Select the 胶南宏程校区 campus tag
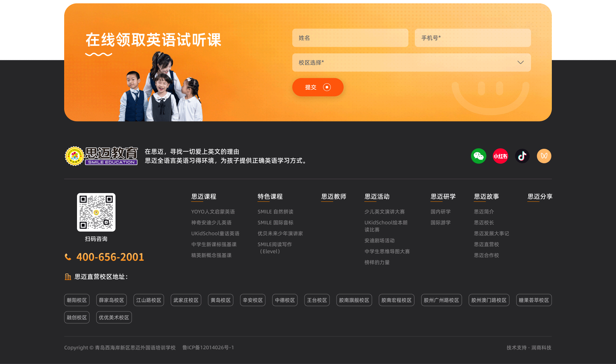 (x=396, y=300)
